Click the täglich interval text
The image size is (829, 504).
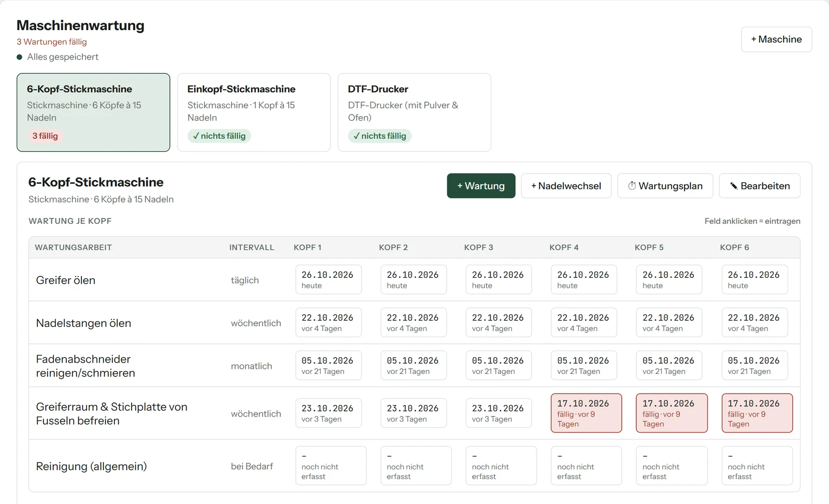[245, 280]
